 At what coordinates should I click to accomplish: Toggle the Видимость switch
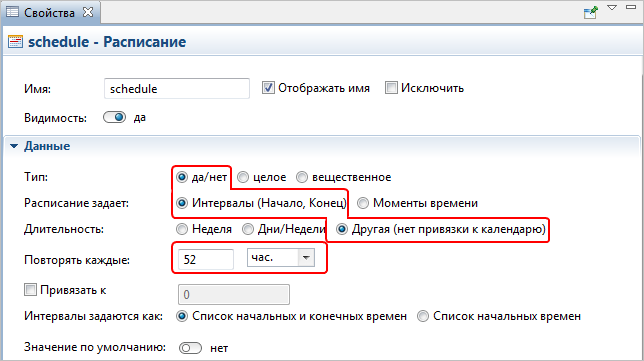pos(114,118)
